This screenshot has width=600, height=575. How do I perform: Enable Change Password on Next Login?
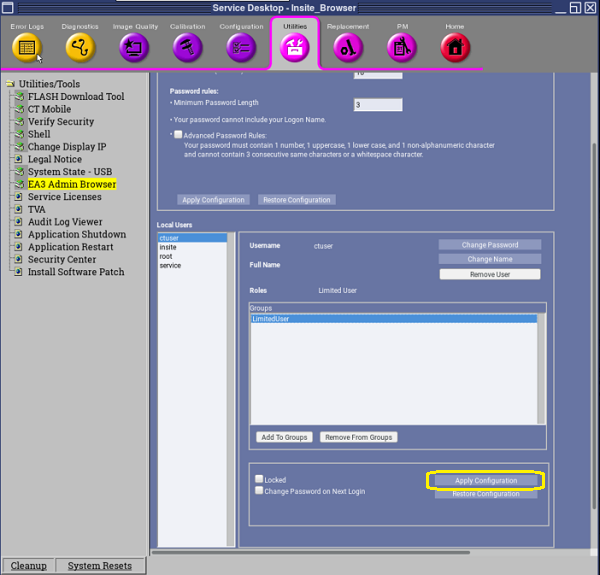[x=259, y=491]
